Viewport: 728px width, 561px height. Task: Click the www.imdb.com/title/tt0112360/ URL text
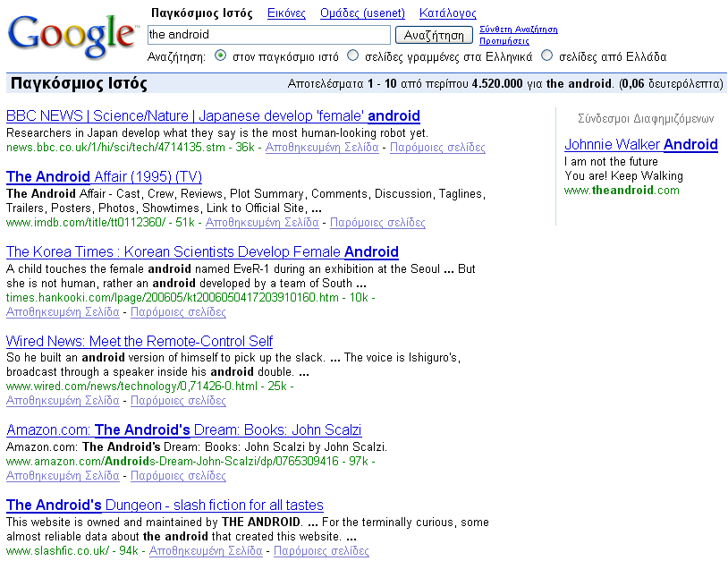[x=86, y=223]
